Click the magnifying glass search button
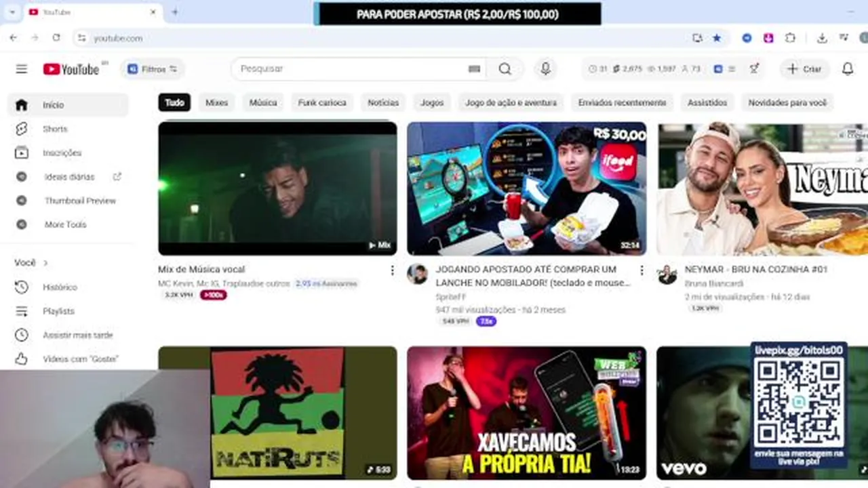The width and height of the screenshot is (868, 488). point(505,68)
